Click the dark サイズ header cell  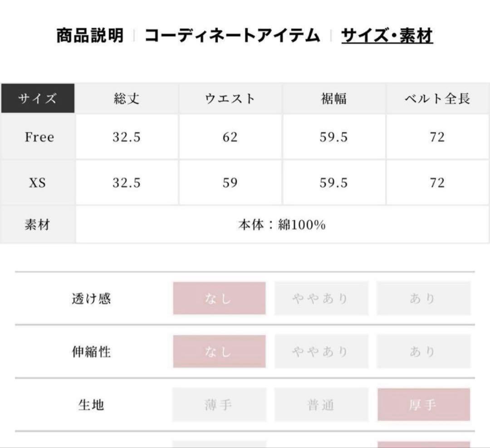[38, 98]
